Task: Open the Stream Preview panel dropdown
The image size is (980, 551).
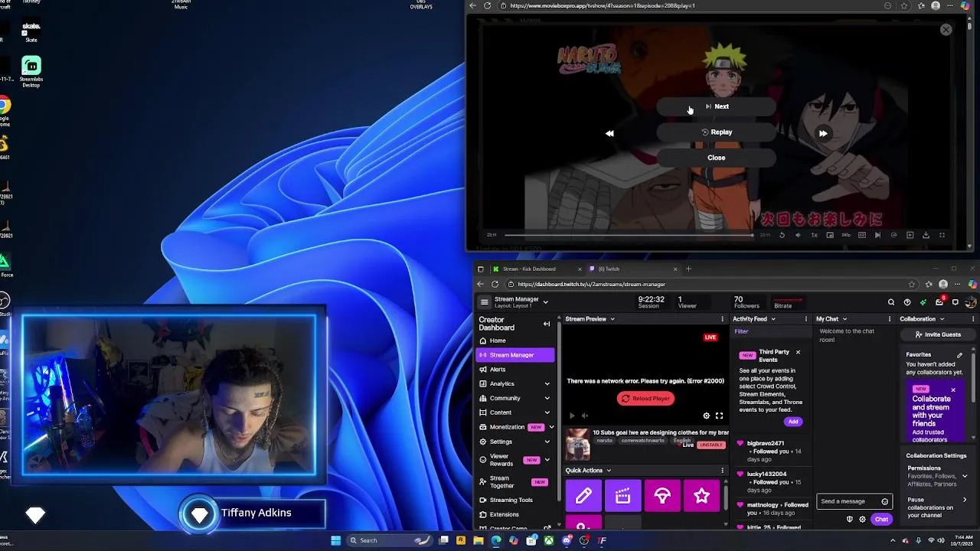Action: coord(612,319)
